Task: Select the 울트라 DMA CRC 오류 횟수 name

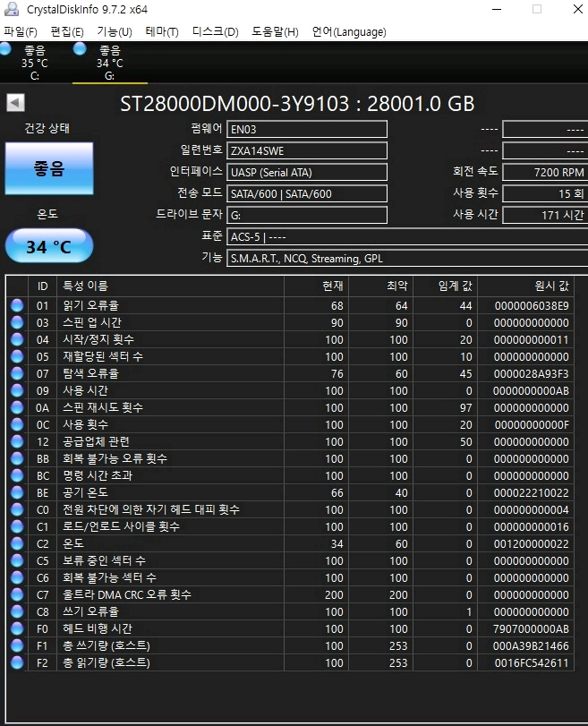Action: pyautogui.click(x=127, y=594)
